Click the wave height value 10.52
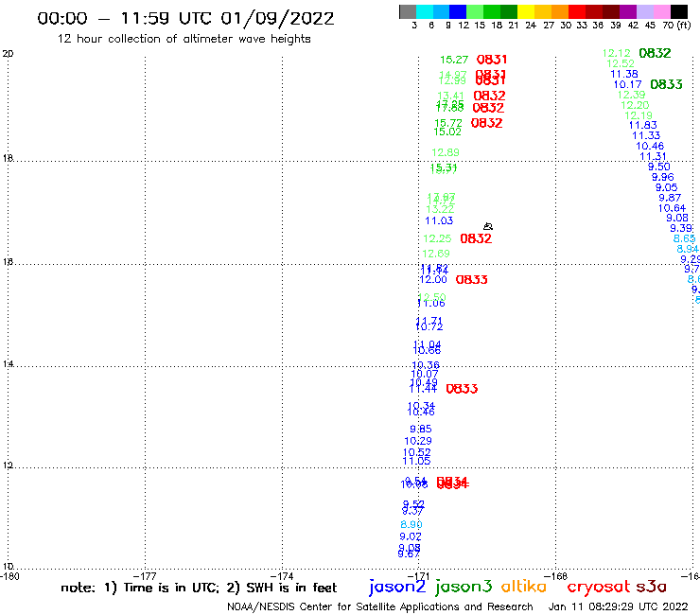Image resolution: width=700 pixels, height=615 pixels. point(416,452)
